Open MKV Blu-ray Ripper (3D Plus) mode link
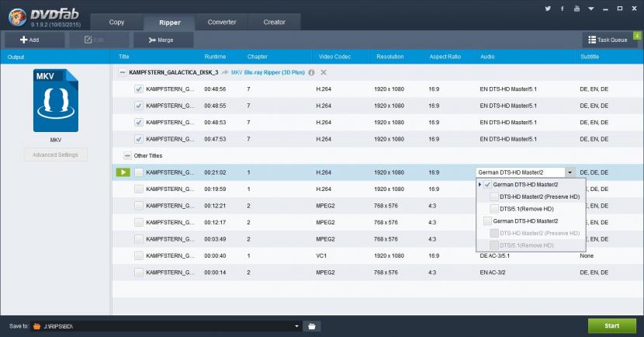644x337 pixels. [x=268, y=72]
